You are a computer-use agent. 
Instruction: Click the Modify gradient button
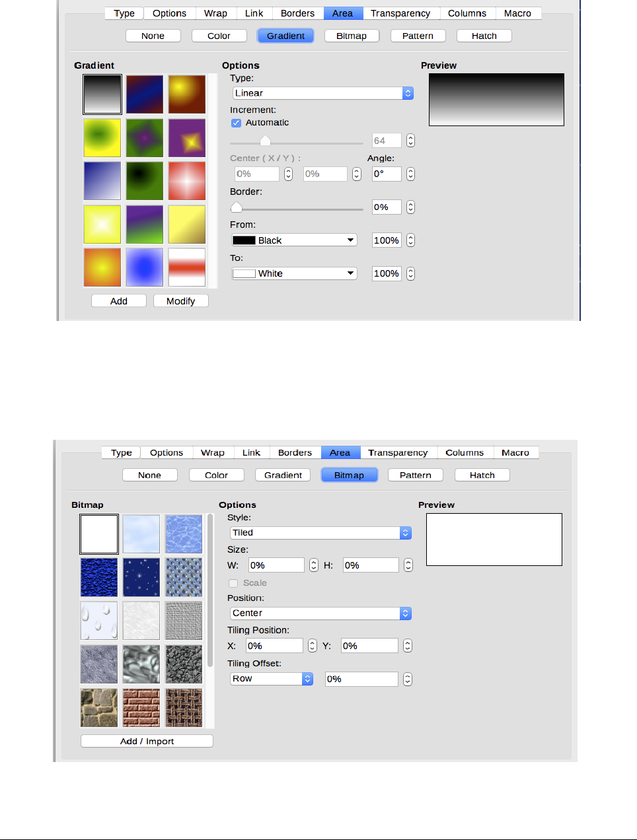(181, 301)
